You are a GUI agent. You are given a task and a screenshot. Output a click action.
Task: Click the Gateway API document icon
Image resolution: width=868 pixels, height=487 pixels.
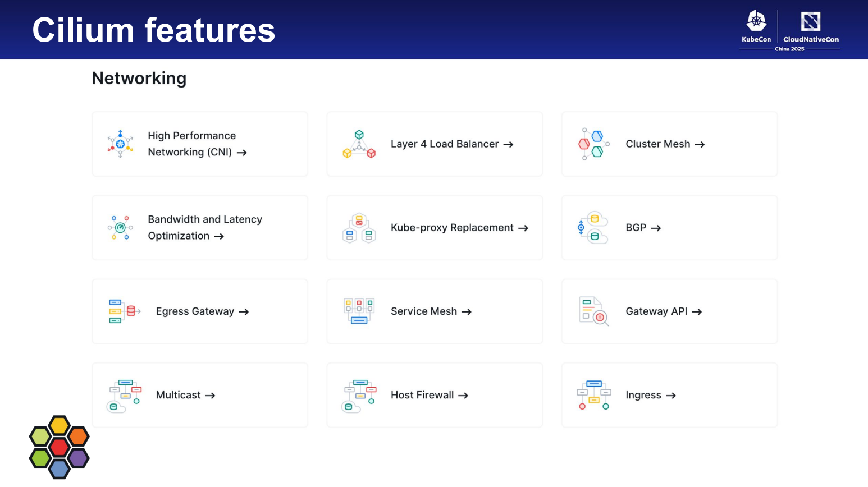click(594, 311)
